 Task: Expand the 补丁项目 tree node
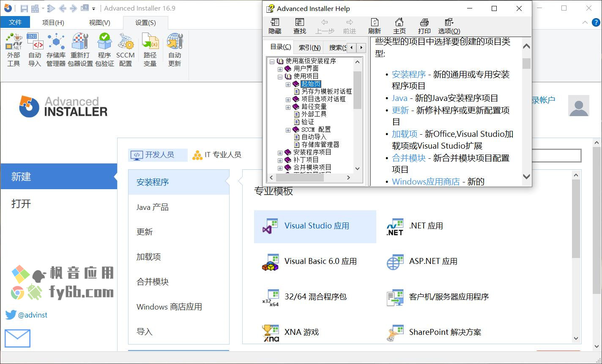[x=280, y=160]
